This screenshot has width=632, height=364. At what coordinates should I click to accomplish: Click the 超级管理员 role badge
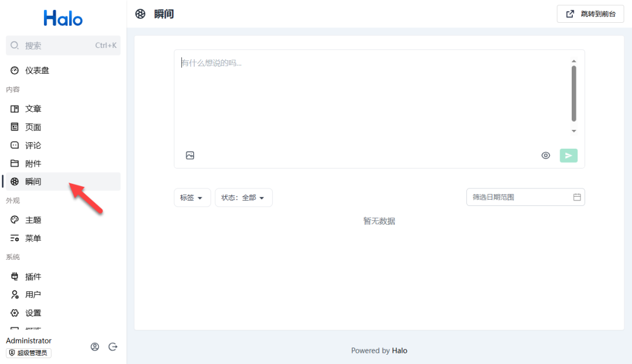pos(29,353)
